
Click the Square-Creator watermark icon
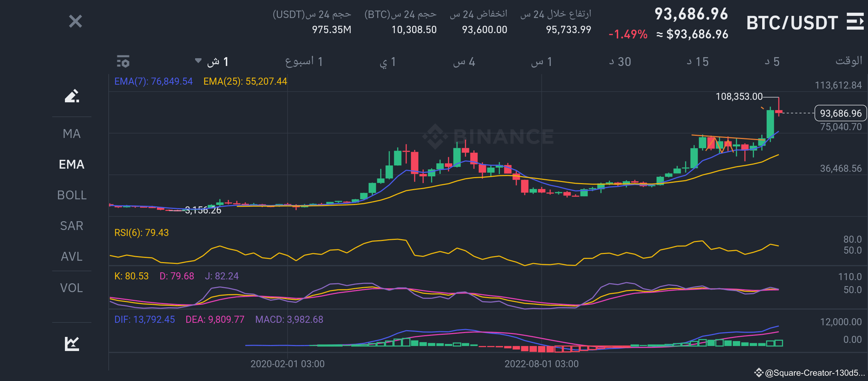[759, 373]
